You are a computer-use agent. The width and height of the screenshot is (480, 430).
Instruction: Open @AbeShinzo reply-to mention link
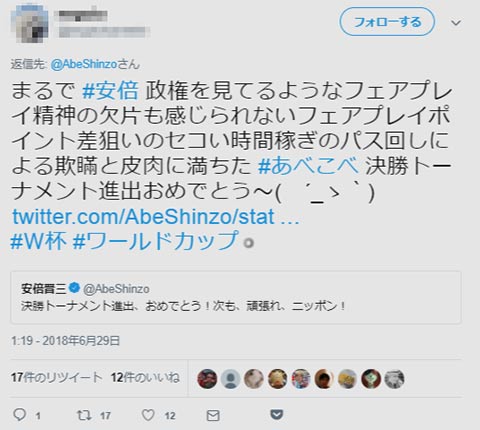pyautogui.click(x=84, y=64)
